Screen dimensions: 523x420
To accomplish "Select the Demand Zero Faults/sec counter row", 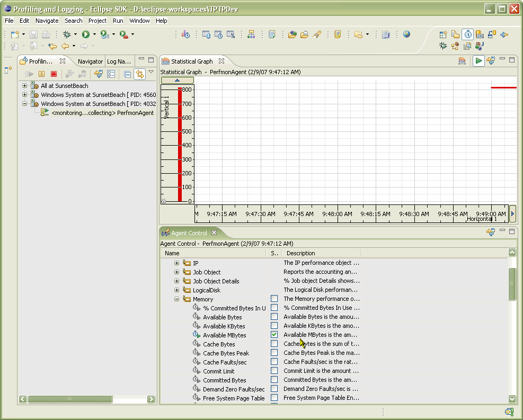I will (x=234, y=389).
